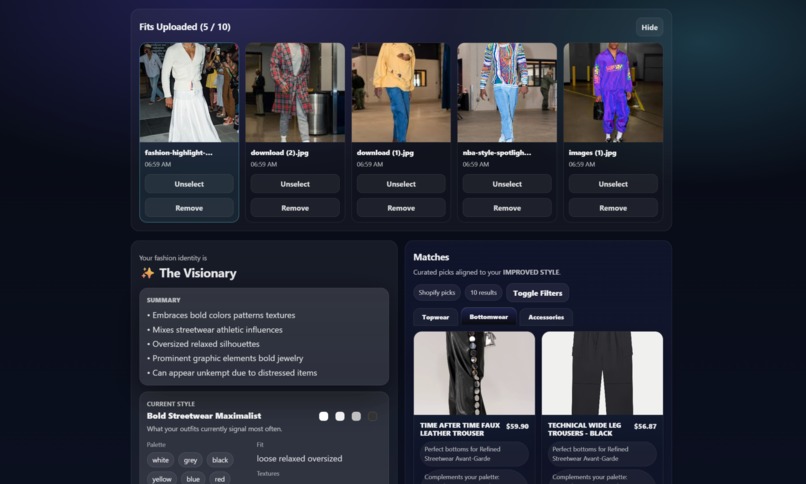
Task: Open the yellow sweater photo thumbnail
Action: (x=401, y=92)
